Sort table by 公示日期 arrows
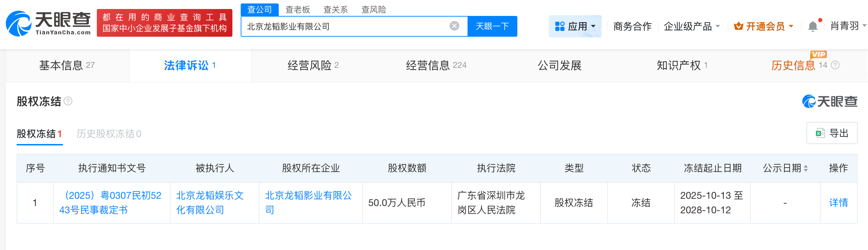This screenshot has width=868, height=250. [x=806, y=168]
